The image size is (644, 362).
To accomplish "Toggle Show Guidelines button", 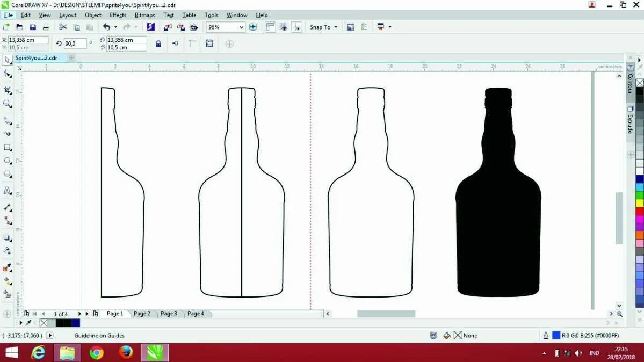I will click(296, 27).
